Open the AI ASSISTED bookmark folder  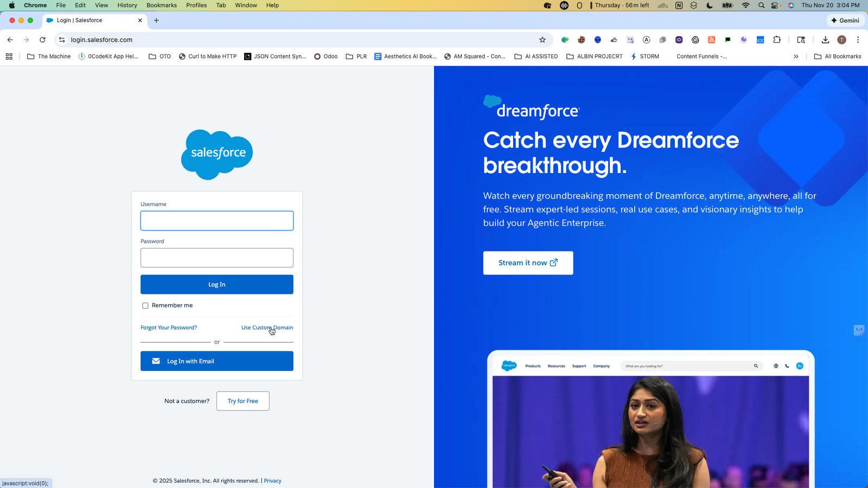point(536,56)
